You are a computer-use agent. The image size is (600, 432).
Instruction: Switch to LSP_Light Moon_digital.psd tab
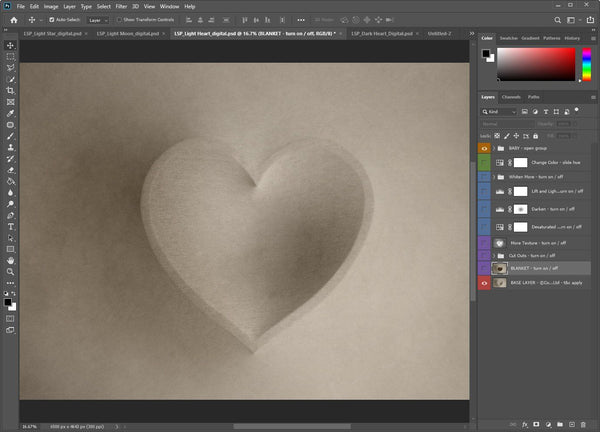129,33
